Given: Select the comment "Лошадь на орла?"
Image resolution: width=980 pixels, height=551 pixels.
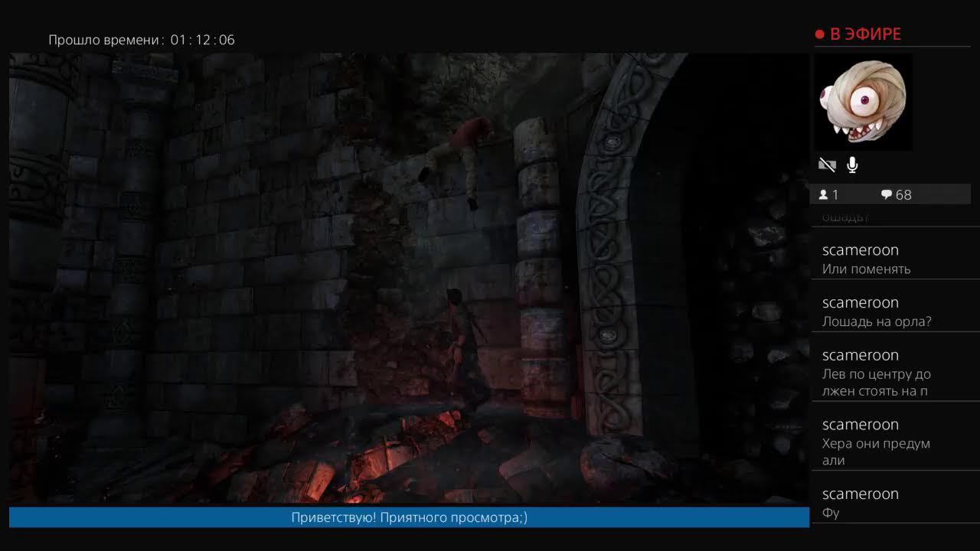Looking at the screenshot, I should point(877,322).
